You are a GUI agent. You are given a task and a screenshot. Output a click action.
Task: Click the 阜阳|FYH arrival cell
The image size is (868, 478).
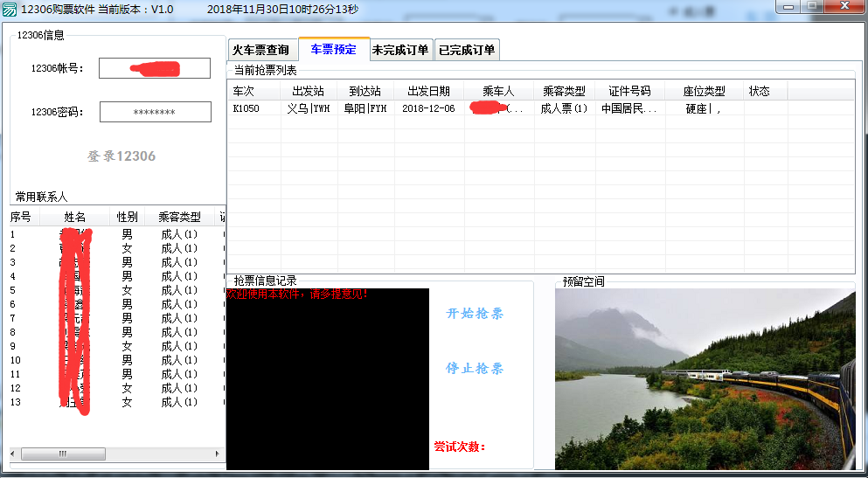[x=366, y=108]
